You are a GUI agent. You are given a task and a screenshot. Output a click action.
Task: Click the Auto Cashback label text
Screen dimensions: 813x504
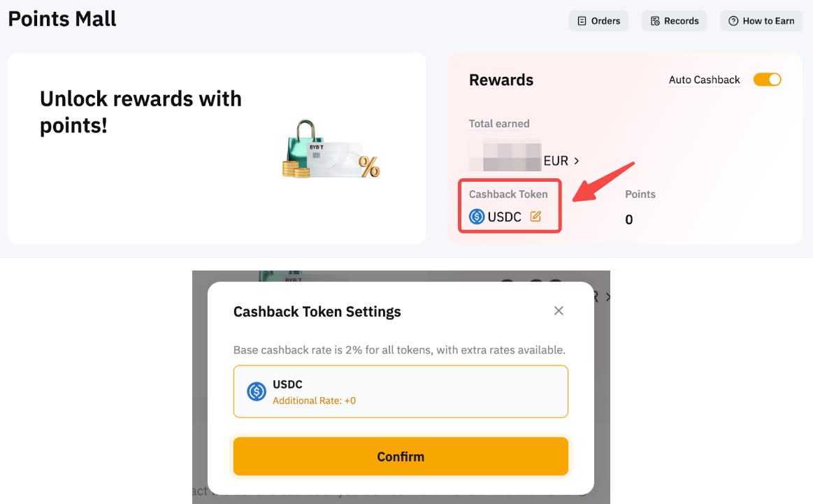tap(704, 80)
